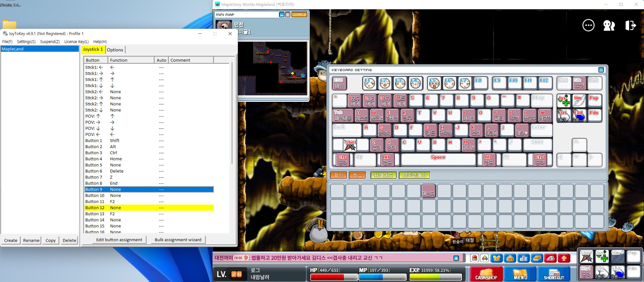
Task: Click the Del key white potion icon in Keyboard Setting
Action: [x=564, y=116]
